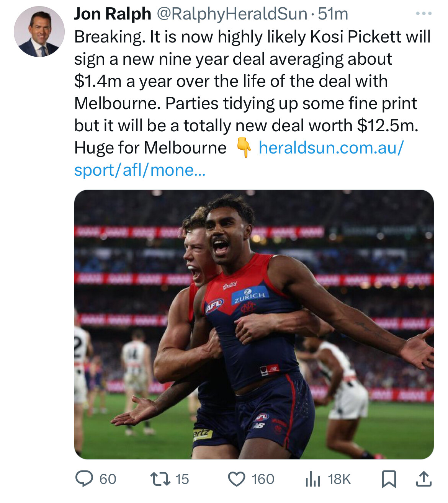Click the truncated sport/afl/mone... link text
Viewport: 448px width, 503px height.
tap(140, 170)
